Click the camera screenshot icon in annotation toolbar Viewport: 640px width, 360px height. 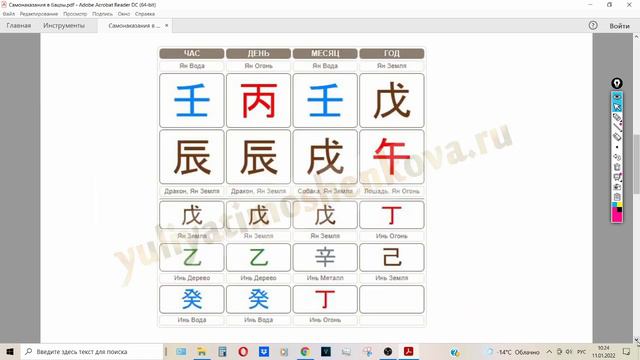click(617, 187)
